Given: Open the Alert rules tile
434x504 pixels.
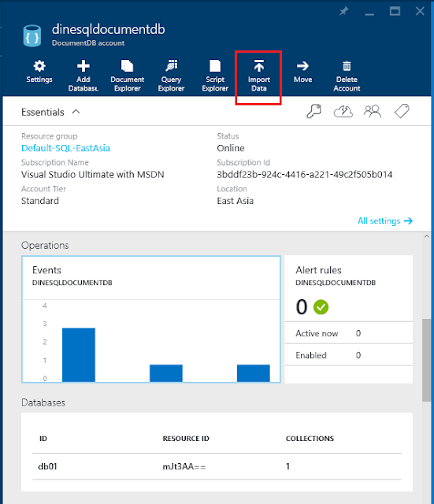Looking at the screenshot, I should [x=348, y=319].
